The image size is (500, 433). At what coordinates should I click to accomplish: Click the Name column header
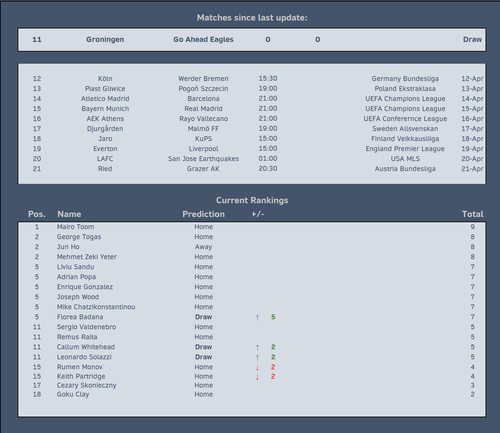69,214
